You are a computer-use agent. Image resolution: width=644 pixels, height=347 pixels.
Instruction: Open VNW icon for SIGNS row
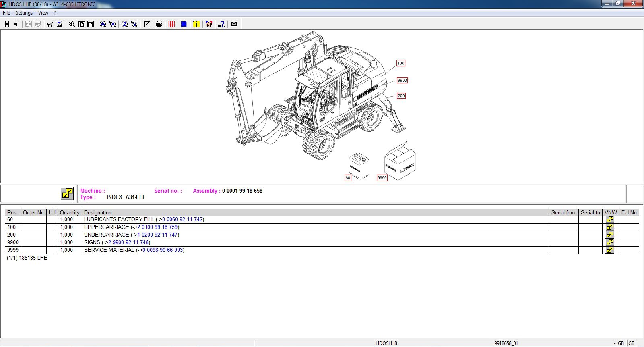[610, 243]
